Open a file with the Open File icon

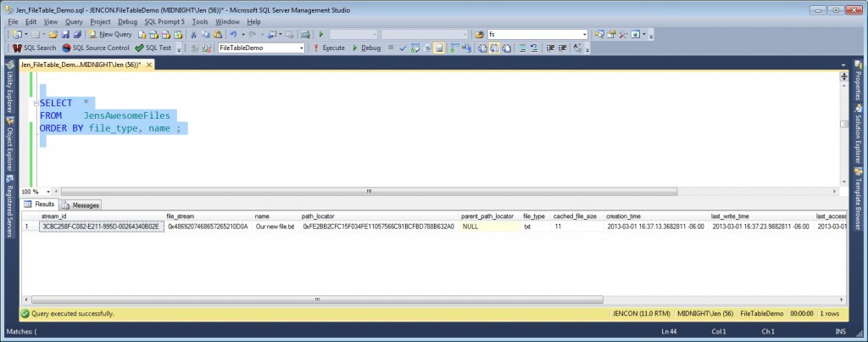point(53,34)
